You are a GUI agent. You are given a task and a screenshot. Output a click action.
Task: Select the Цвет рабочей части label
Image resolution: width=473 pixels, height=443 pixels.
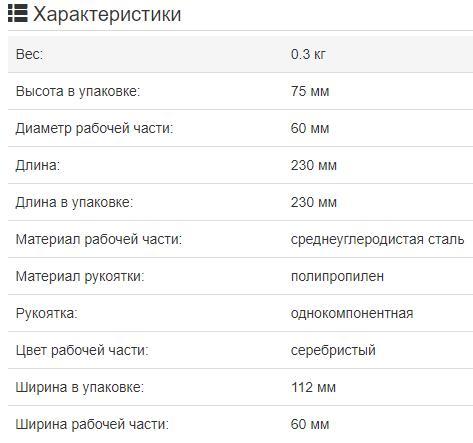coord(82,350)
